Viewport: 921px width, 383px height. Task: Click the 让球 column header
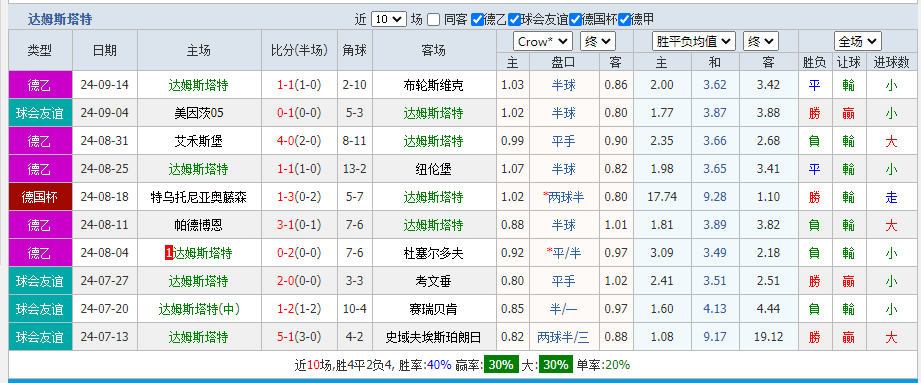848,62
